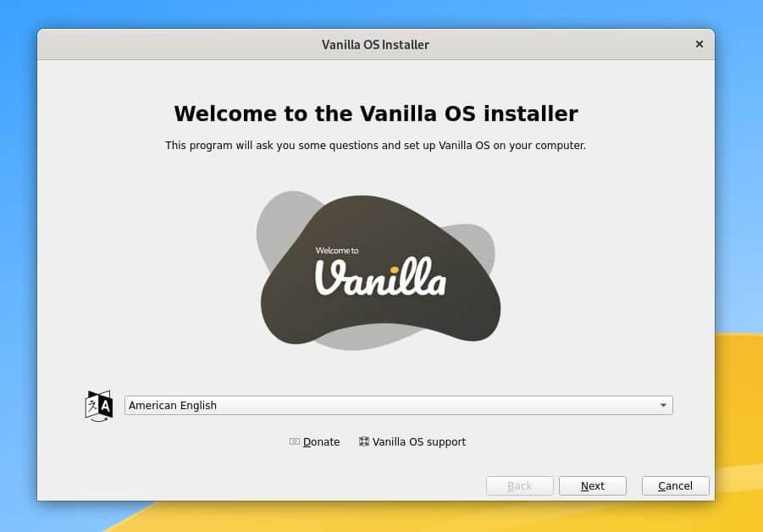Viewport: 763px width, 532px height.
Task: Expand the language list with the arrow
Action: pos(663,406)
